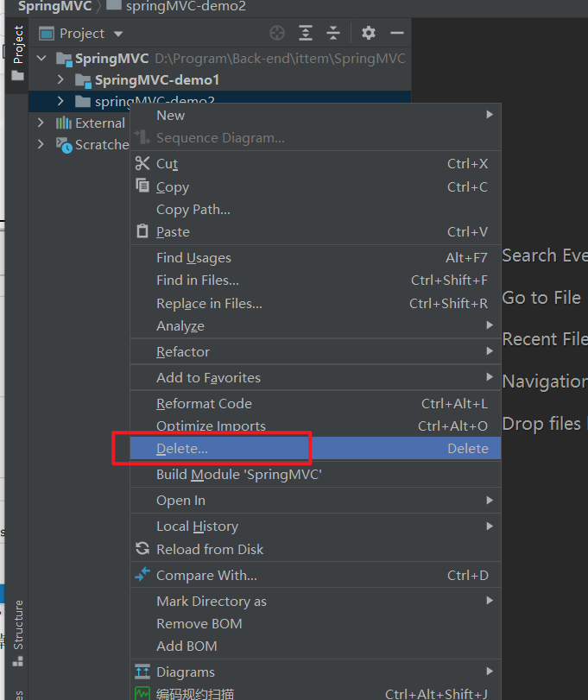Click the SpringMVC root module folder icon
This screenshot has height=700, width=588.
tap(64, 59)
